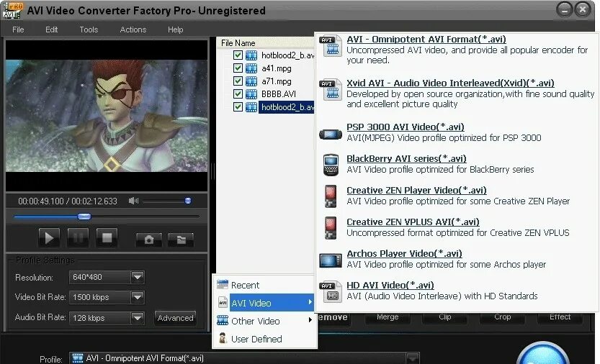
Task: Click the video preview frame
Action: [x=107, y=116]
